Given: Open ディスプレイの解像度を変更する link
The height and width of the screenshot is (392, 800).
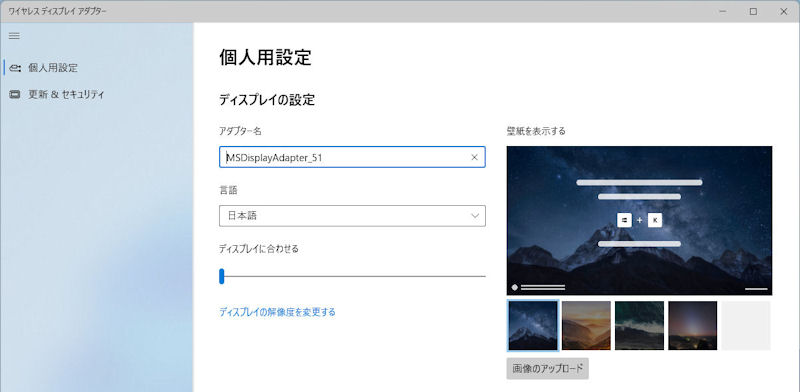Looking at the screenshot, I should (x=278, y=312).
